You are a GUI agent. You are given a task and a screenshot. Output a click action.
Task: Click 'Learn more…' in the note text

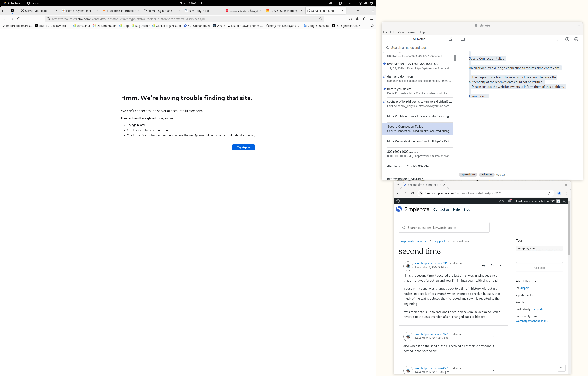[478, 96]
